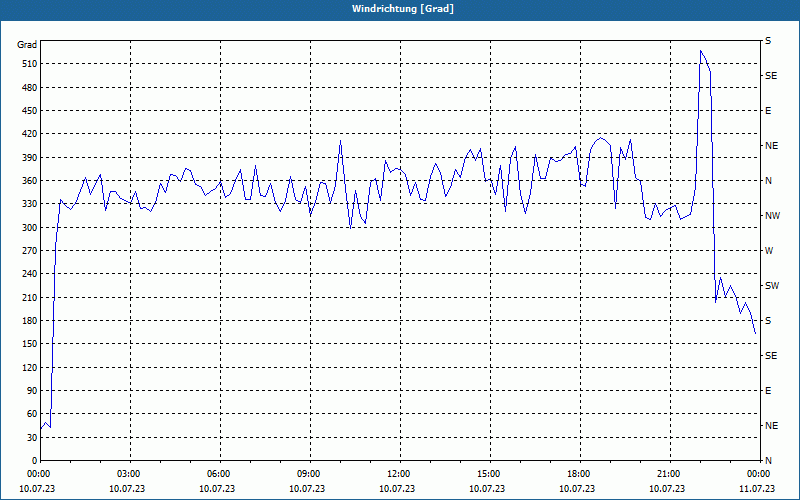Click the 21:00 time label

[x=670, y=474]
